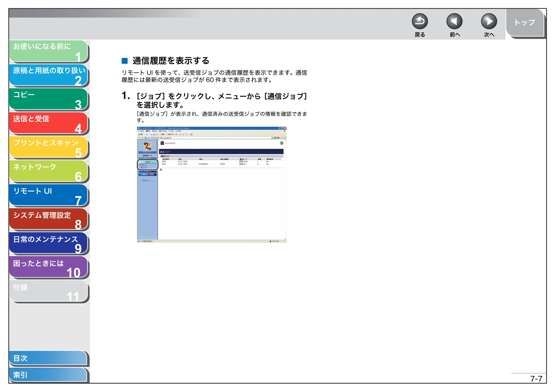Click the Remote UI screenshot thumbnail
Image resolution: width=555 pixels, height=392 pixels.
click(212, 185)
